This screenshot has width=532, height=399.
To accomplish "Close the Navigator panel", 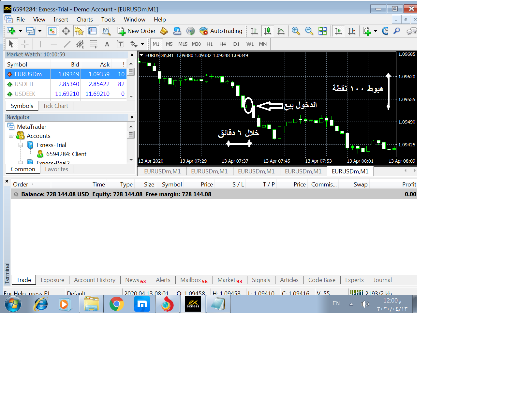I will click(132, 117).
